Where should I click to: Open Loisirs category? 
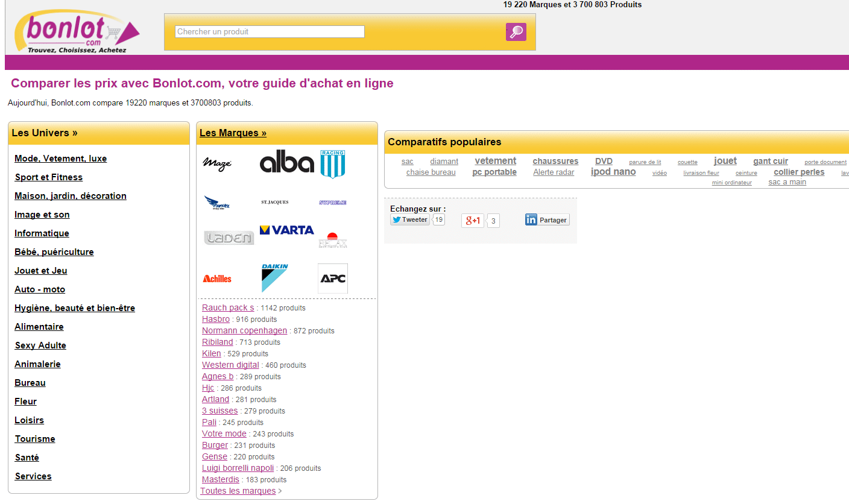(x=30, y=420)
